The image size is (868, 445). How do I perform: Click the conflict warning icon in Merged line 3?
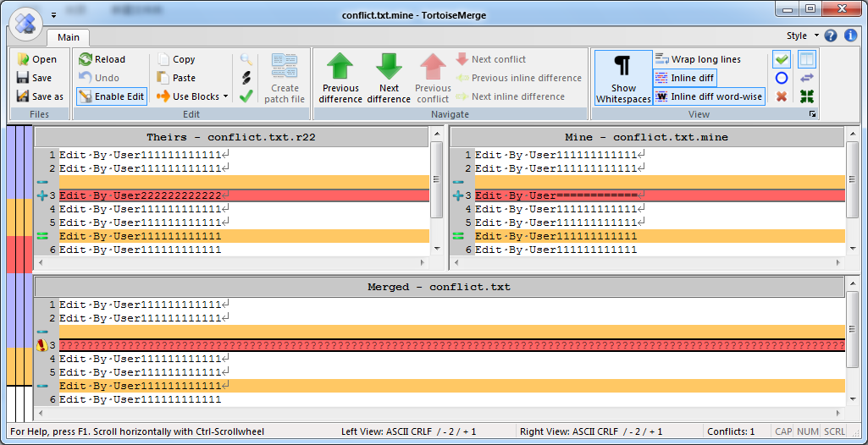42,345
